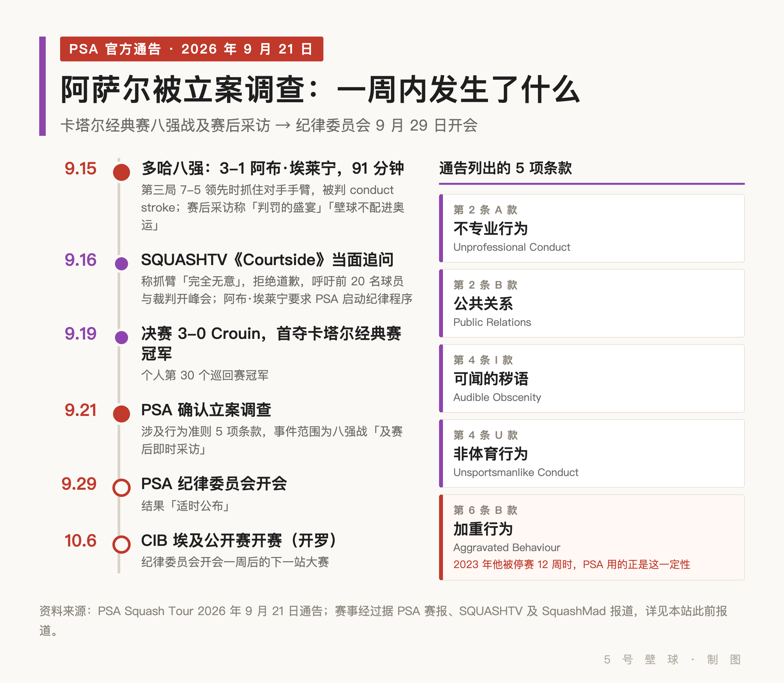
Task: Click the label 第 2 条 A 款
Action: 485,210
